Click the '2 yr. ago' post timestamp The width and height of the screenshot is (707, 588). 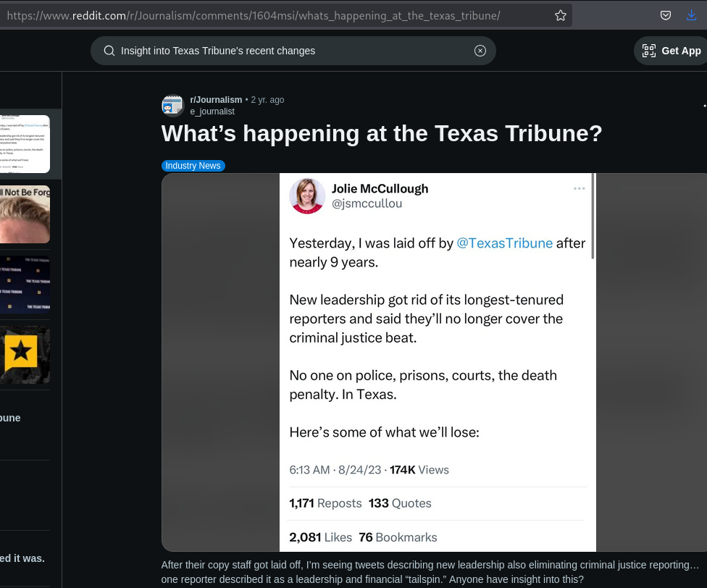click(x=267, y=100)
